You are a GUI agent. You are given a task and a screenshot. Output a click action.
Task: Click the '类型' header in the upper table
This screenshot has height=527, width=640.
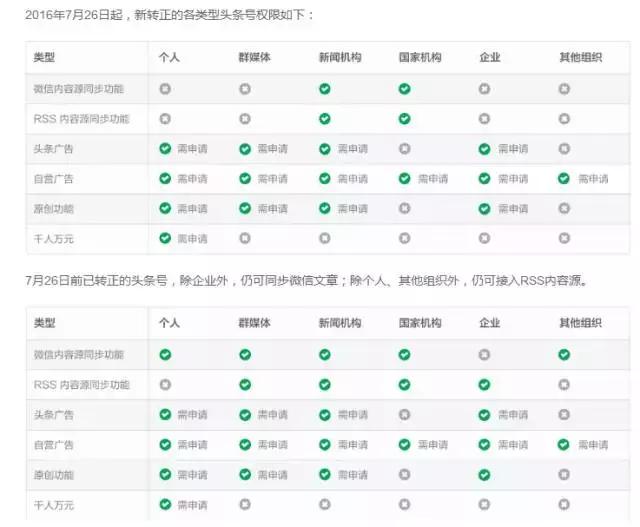(44, 57)
